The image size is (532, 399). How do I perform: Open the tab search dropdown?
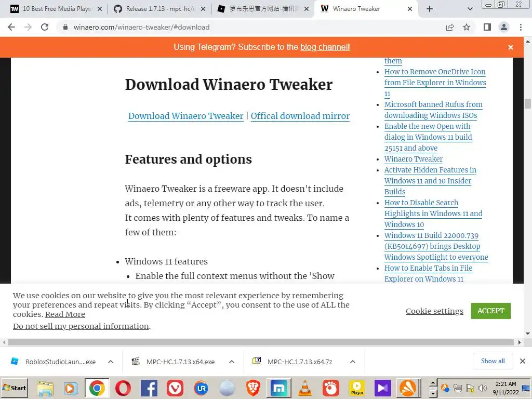point(470,9)
